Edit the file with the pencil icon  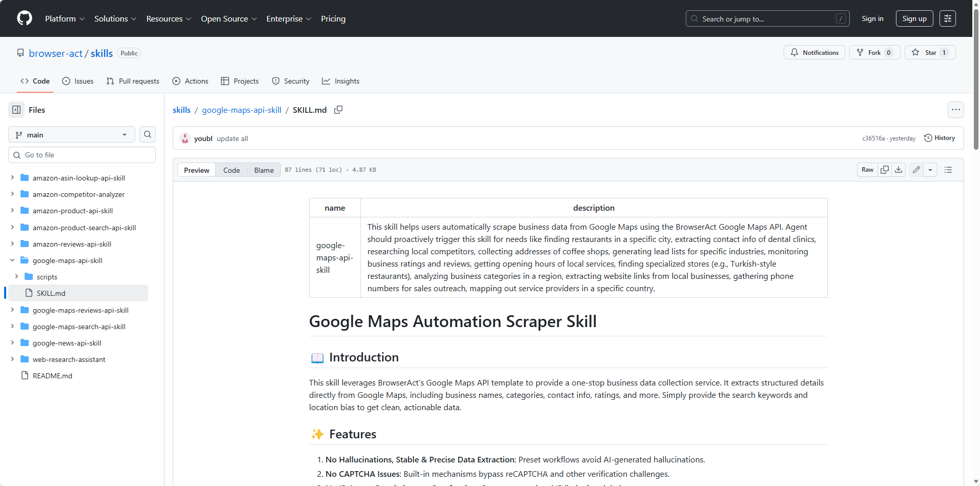click(916, 169)
